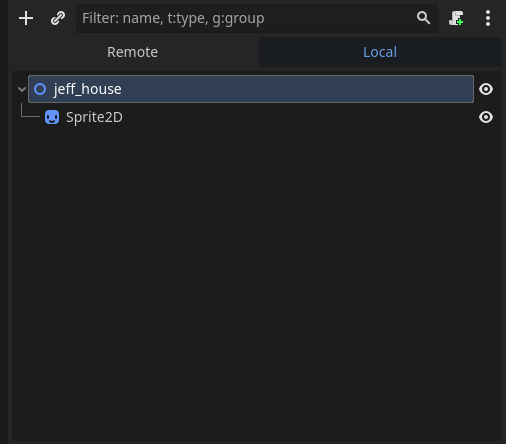506x444 pixels.
Task: Click blank area of the highlighted jeff_house row
Action: (297, 89)
